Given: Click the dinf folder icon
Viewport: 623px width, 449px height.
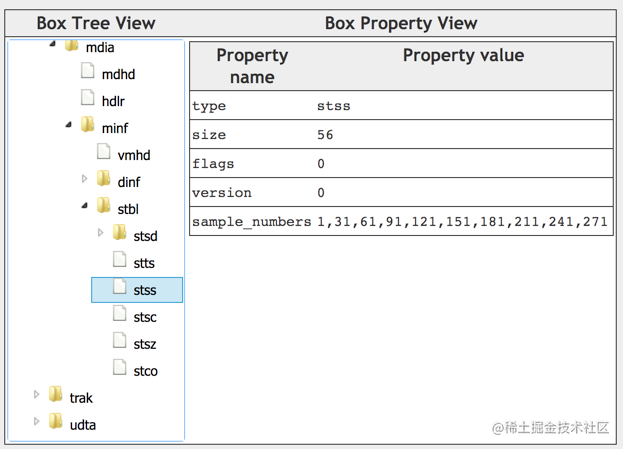Looking at the screenshot, I should 104,178.
